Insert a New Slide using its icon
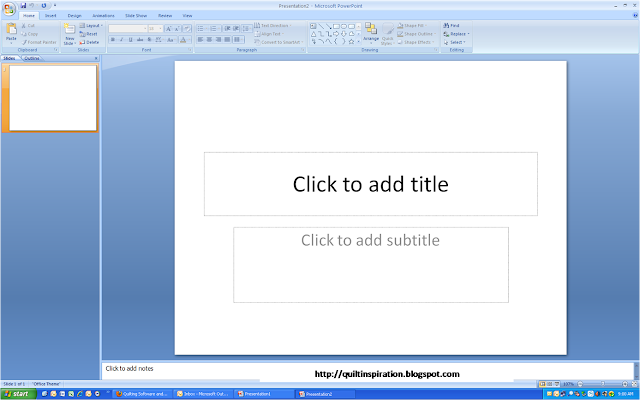This screenshot has height=400, width=640. 70,29
